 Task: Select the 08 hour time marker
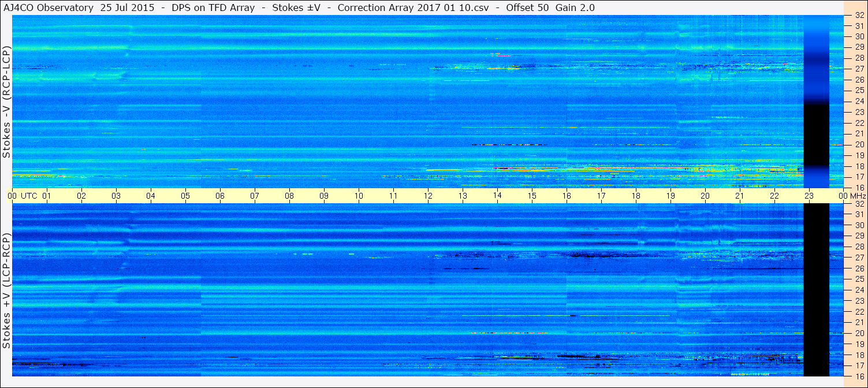coord(289,196)
